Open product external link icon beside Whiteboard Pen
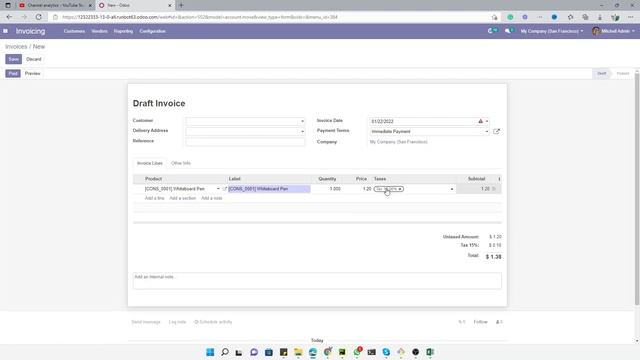 point(224,189)
